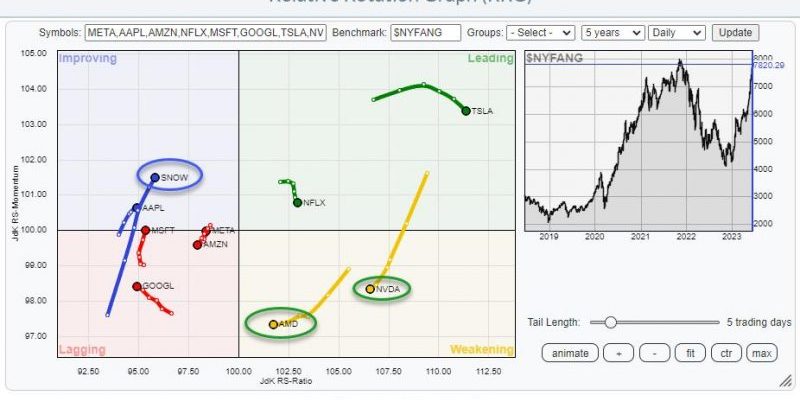Click the Symbols input field
This screenshot has width=800, height=400.
206,33
